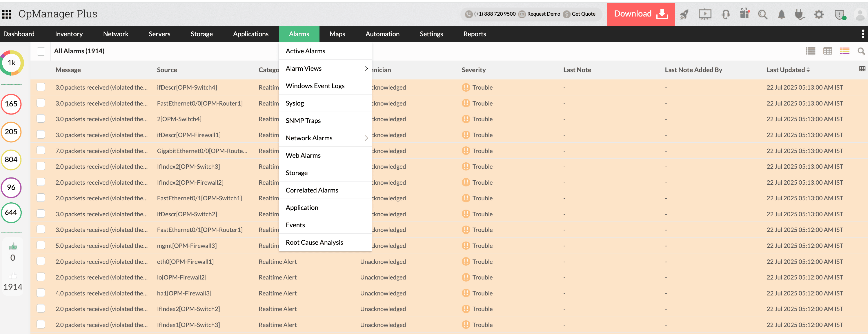868x334 pixels.
Task: Click the alarm list search icon
Action: [861, 51]
